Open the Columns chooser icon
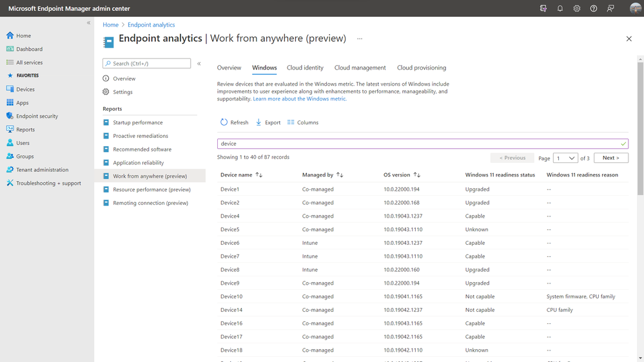Screen dimensions: 644x362 pyautogui.click(x=291, y=122)
